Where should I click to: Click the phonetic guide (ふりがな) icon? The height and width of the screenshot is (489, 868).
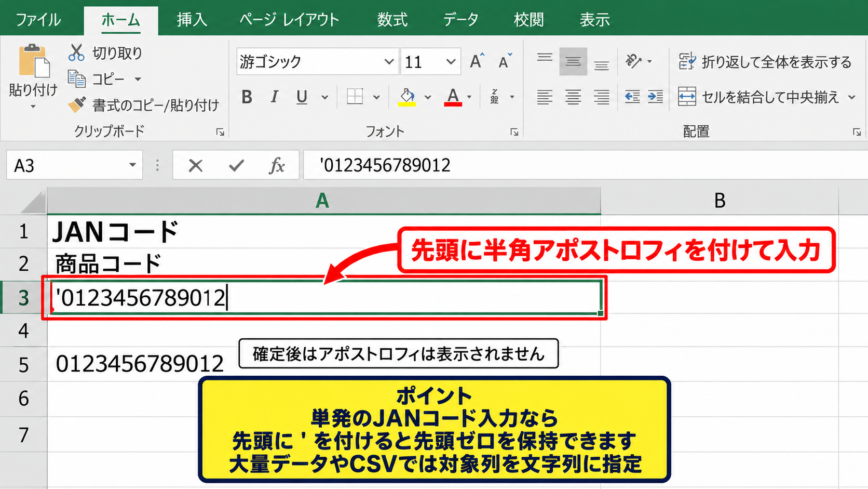click(x=495, y=97)
